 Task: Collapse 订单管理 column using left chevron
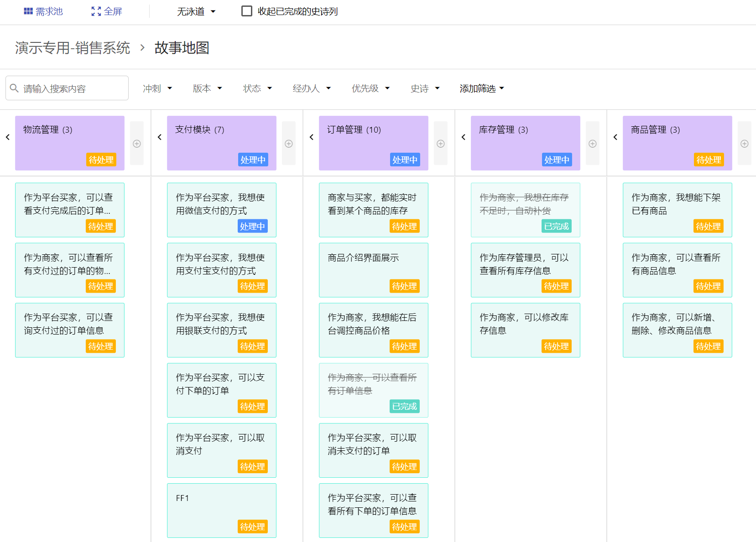point(312,137)
